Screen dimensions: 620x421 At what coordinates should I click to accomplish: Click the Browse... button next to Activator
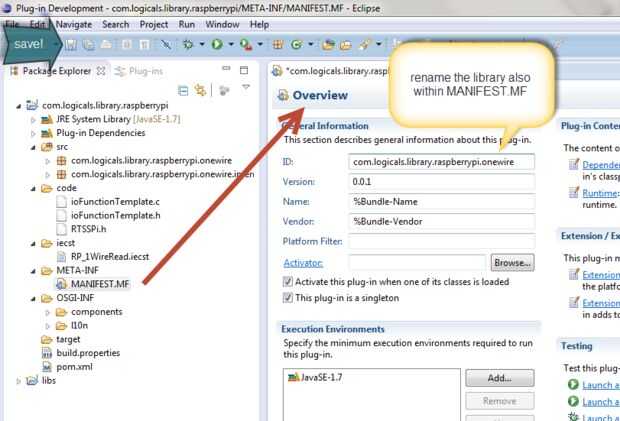pyautogui.click(x=512, y=262)
